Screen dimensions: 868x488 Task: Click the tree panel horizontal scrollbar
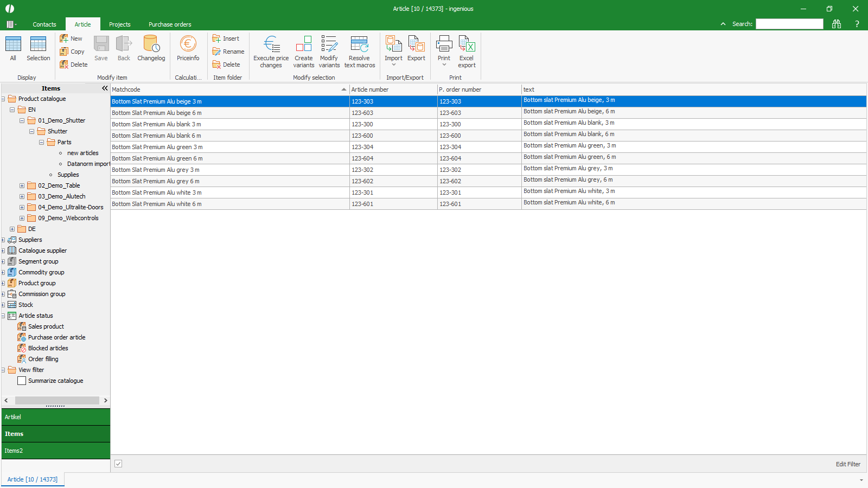(x=56, y=401)
